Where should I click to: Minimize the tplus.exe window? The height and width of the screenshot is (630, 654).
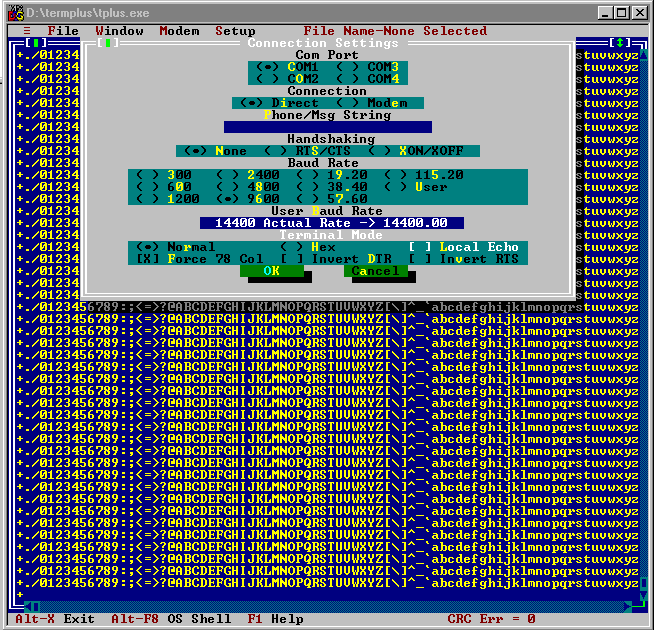coord(606,13)
